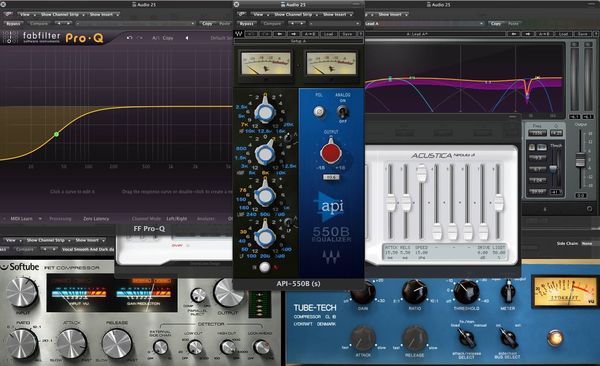Click the green EQ band node in Pro-Q
Viewport: 600px width, 366px height.
57,134
